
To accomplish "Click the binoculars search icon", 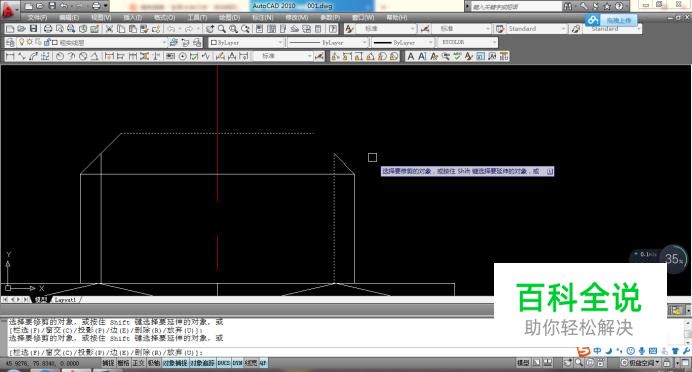I will pyautogui.click(x=568, y=6).
